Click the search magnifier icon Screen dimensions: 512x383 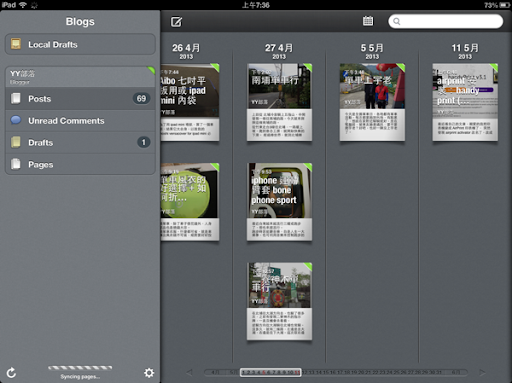point(396,21)
